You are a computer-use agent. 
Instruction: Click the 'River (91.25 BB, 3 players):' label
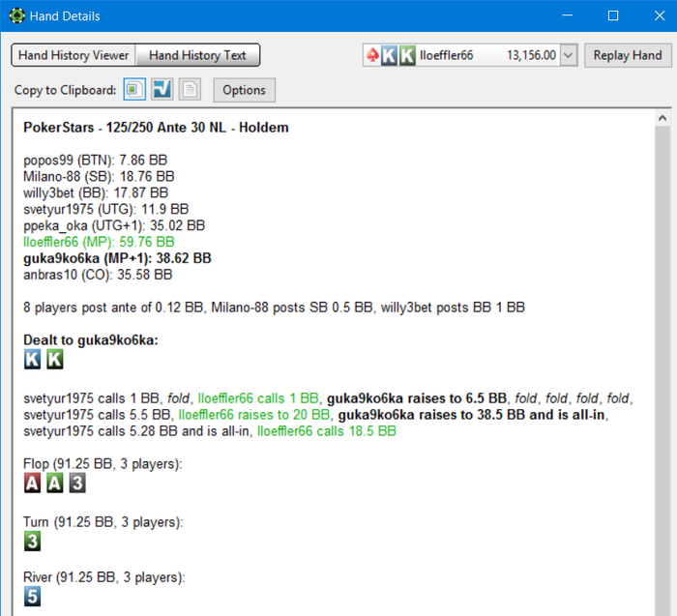tap(104, 577)
